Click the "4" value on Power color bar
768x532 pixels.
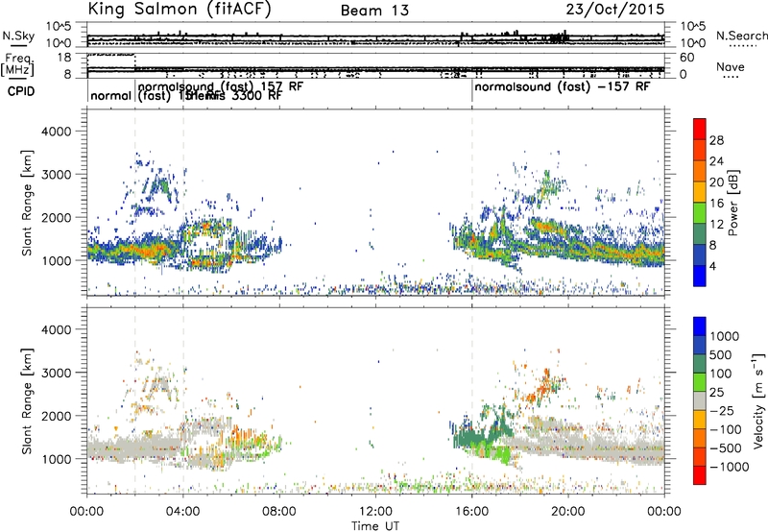tap(714, 266)
